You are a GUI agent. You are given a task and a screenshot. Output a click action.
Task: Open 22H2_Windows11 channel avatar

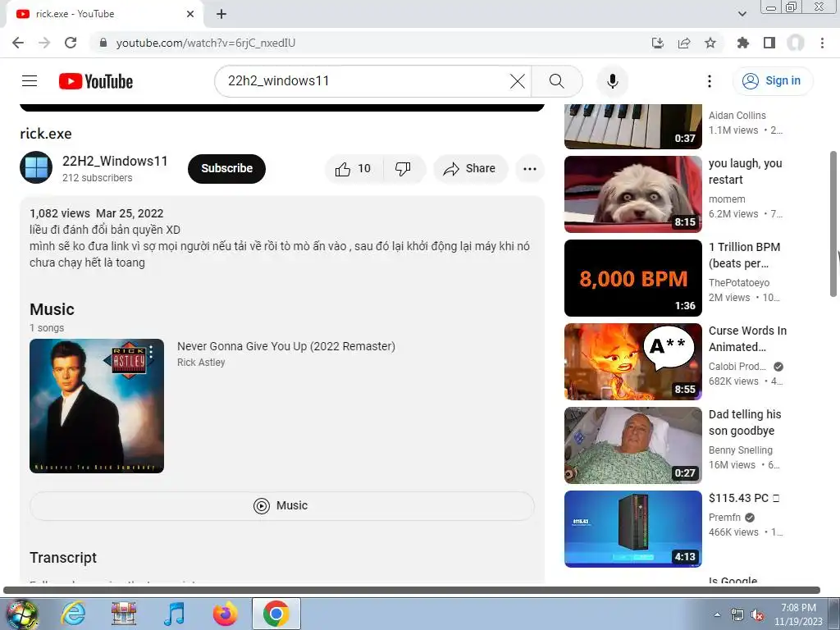pos(36,167)
